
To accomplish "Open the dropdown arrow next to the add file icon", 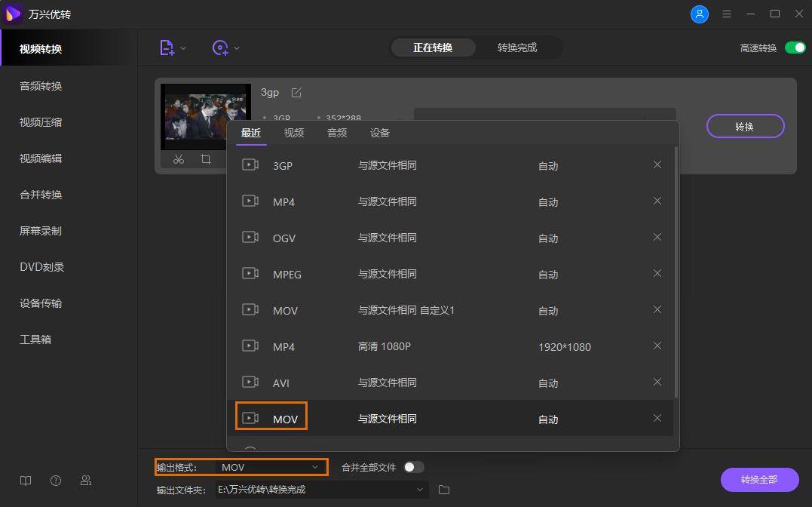I will point(182,48).
